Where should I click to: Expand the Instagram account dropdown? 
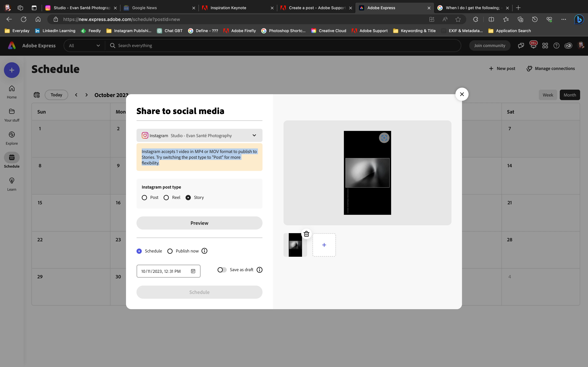point(254,135)
